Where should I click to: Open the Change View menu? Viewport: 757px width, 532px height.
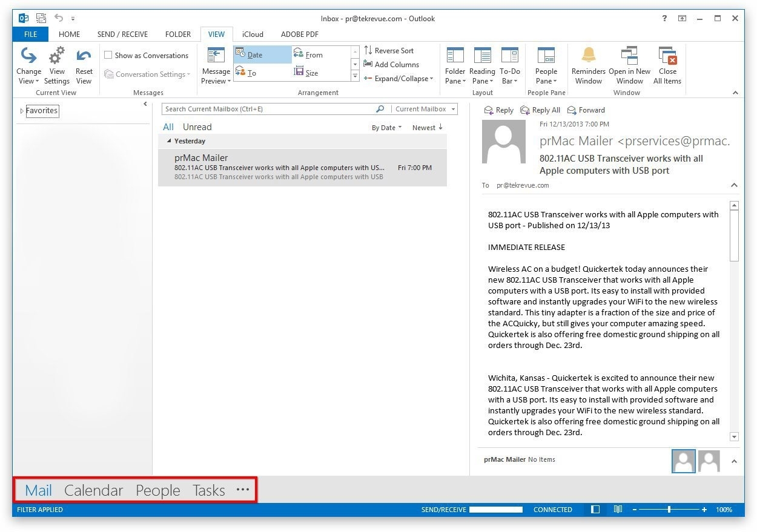click(28, 66)
